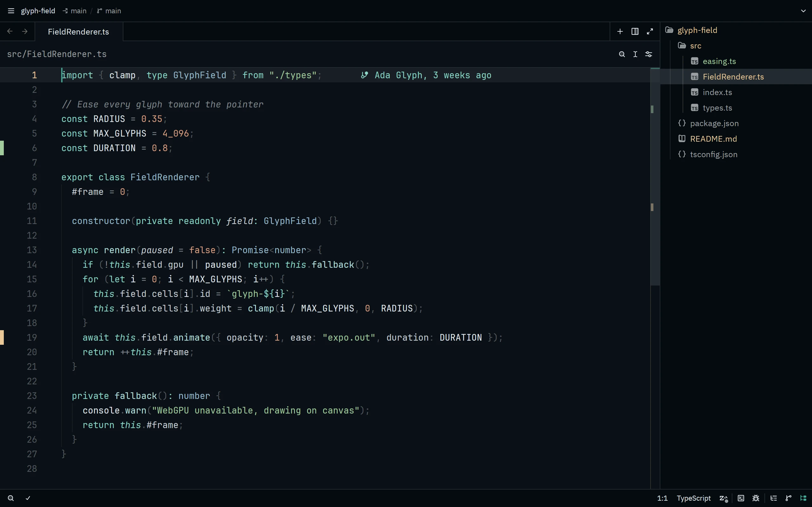
Task: Select the FieldRenderer.ts tab
Action: 79,31
